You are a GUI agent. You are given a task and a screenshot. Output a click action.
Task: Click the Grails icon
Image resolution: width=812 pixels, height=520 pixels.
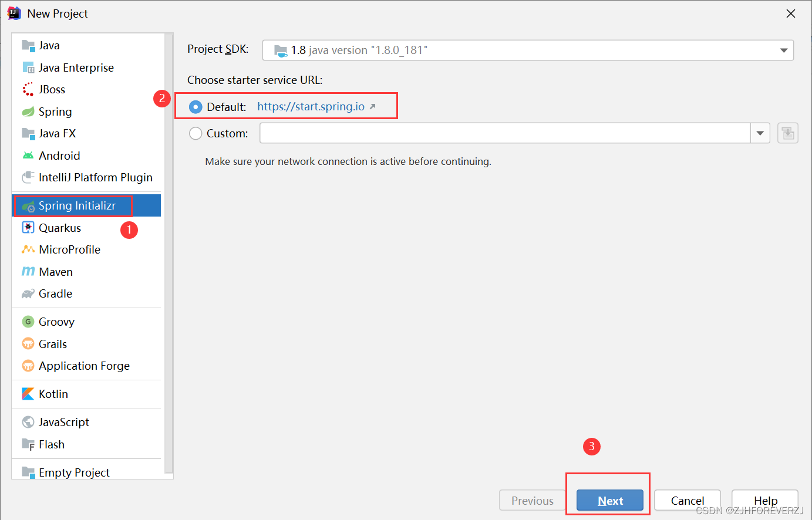(28, 344)
